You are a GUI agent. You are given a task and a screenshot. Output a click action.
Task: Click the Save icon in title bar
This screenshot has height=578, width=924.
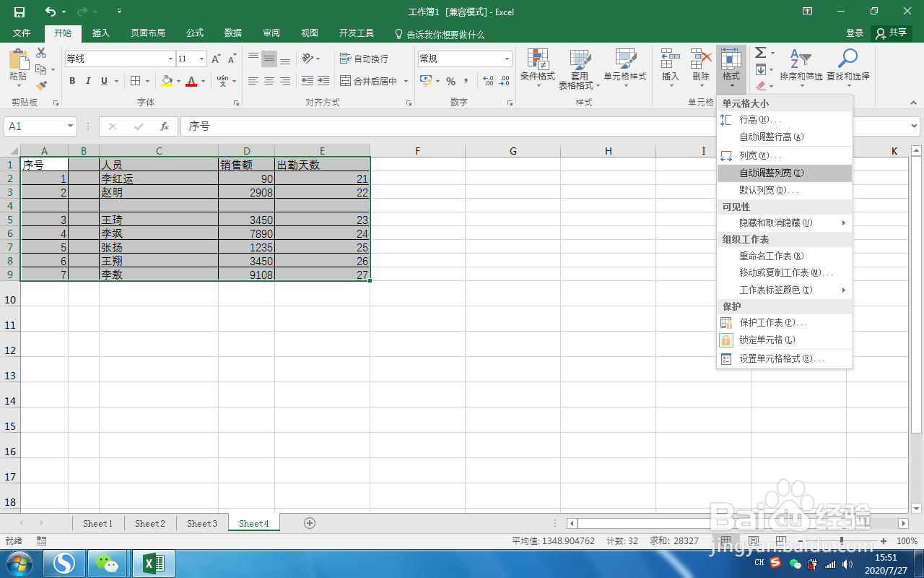(19, 12)
